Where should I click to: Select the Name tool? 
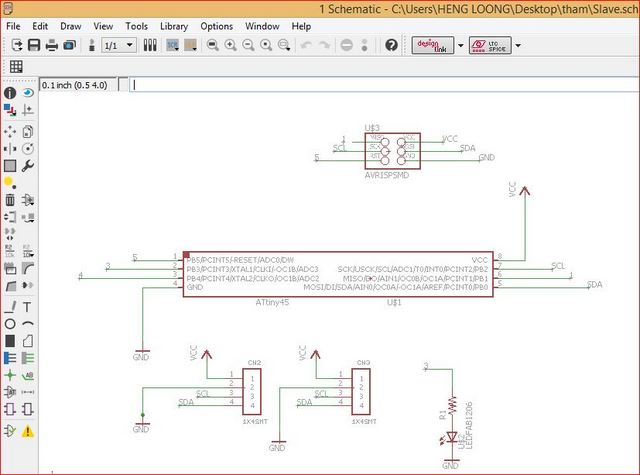click(x=10, y=251)
